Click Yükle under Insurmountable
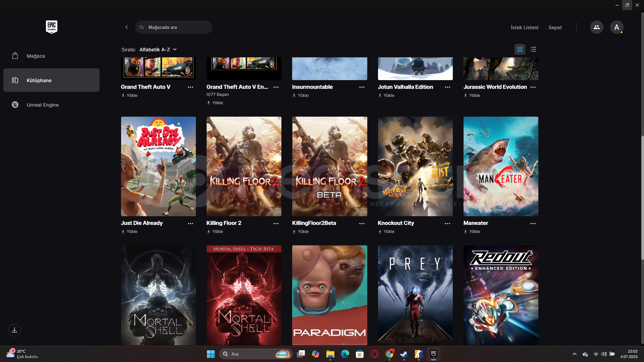This screenshot has width=644, height=362. [x=301, y=96]
